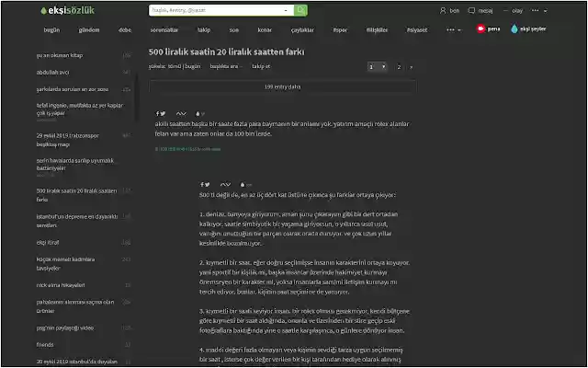Go to the next page arrow
The width and height of the screenshot is (588, 368).
tap(411, 67)
